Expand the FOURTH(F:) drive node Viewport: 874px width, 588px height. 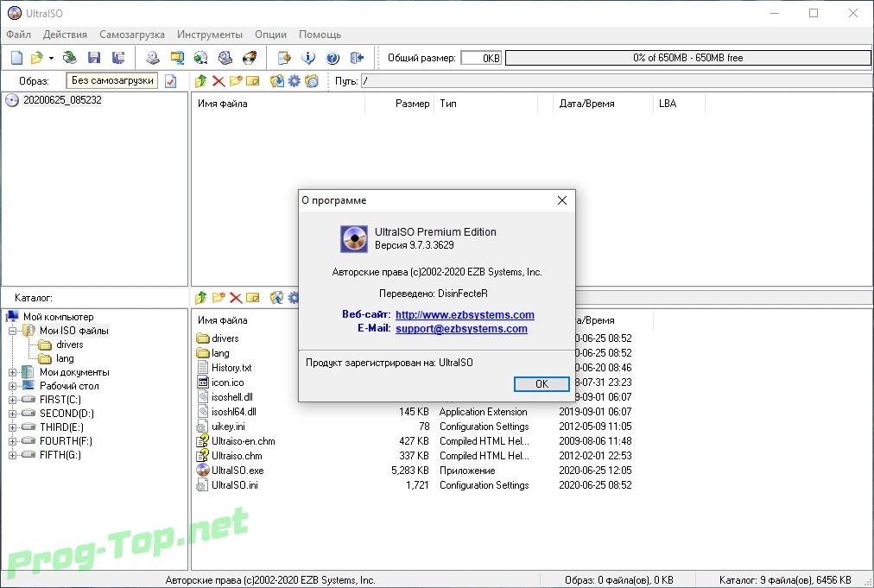coord(12,441)
